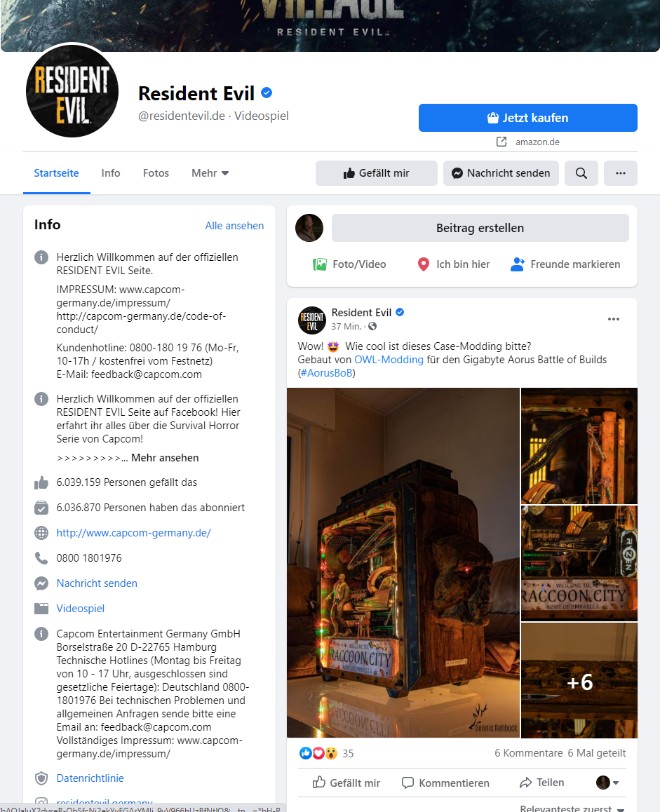
Task: Click the Teilen share arrow
Action: [526, 783]
